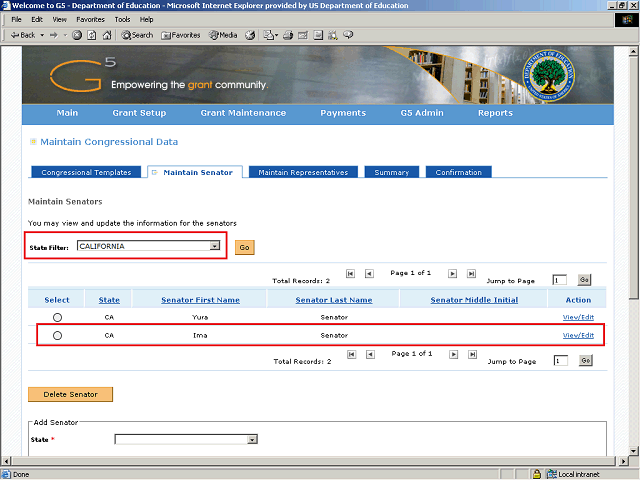
Task: Open the Favorites pane in toolbar
Action: point(180,35)
